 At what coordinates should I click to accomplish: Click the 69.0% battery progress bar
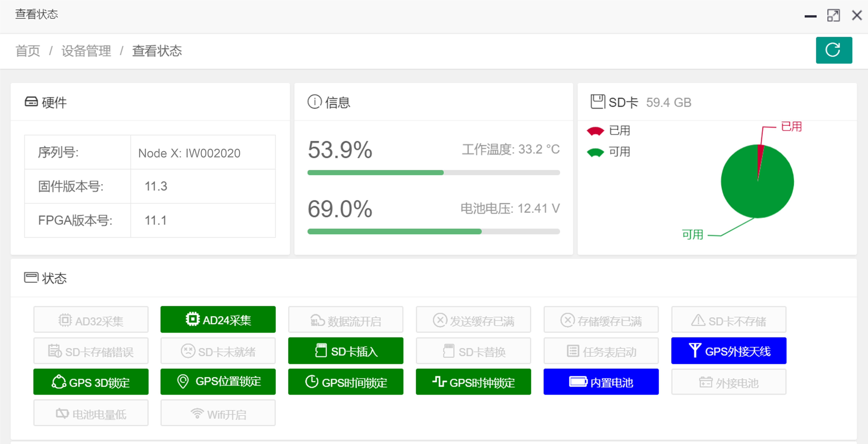point(433,232)
